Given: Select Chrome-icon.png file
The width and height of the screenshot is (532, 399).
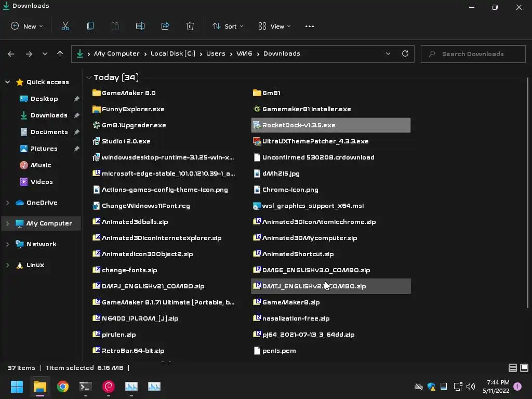Looking at the screenshot, I should [x=286, y=190].
